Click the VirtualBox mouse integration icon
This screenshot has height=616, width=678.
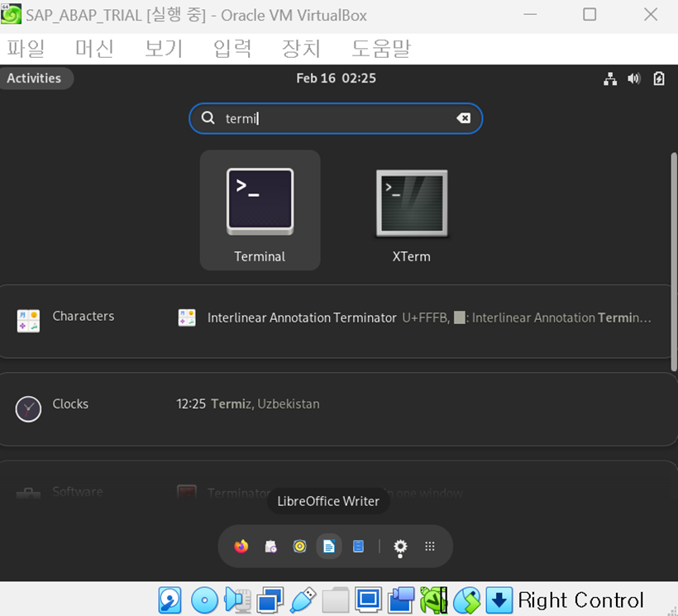[467, 600]
